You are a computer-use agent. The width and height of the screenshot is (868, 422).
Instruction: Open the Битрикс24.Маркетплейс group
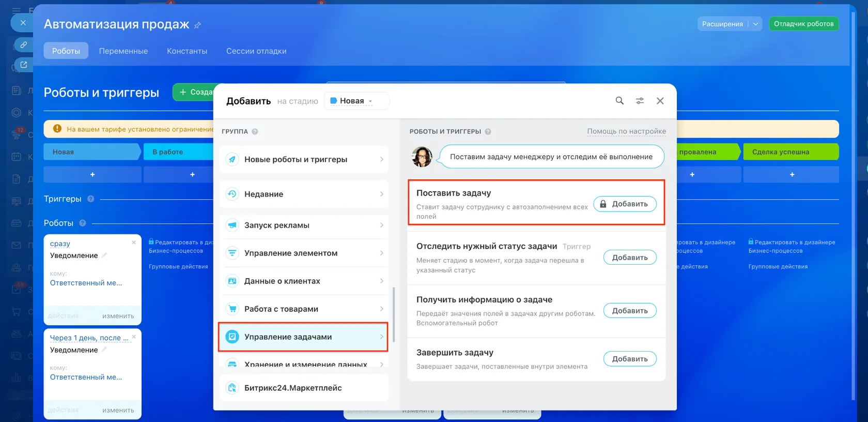[x=304, y=388]
